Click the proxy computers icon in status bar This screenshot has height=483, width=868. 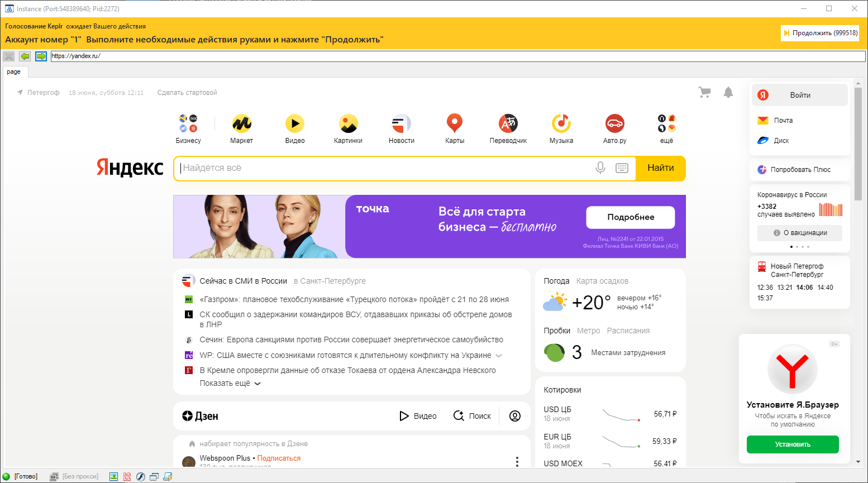54,476
